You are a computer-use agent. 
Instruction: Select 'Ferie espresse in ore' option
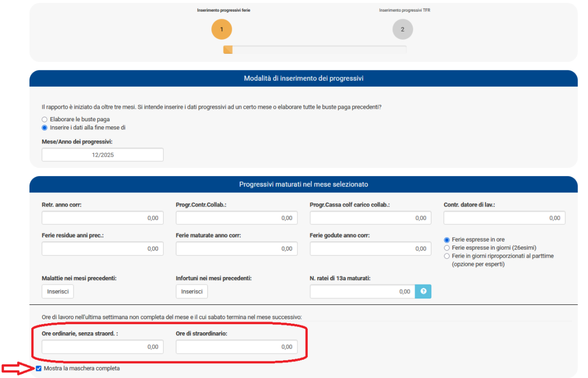pyautogui.click(x=447, y=239)
